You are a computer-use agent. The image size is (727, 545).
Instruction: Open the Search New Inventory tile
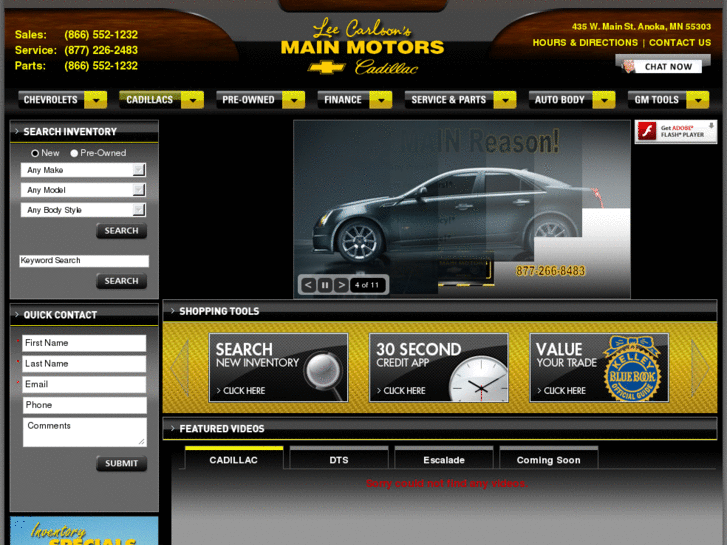(x=278, y=367)
